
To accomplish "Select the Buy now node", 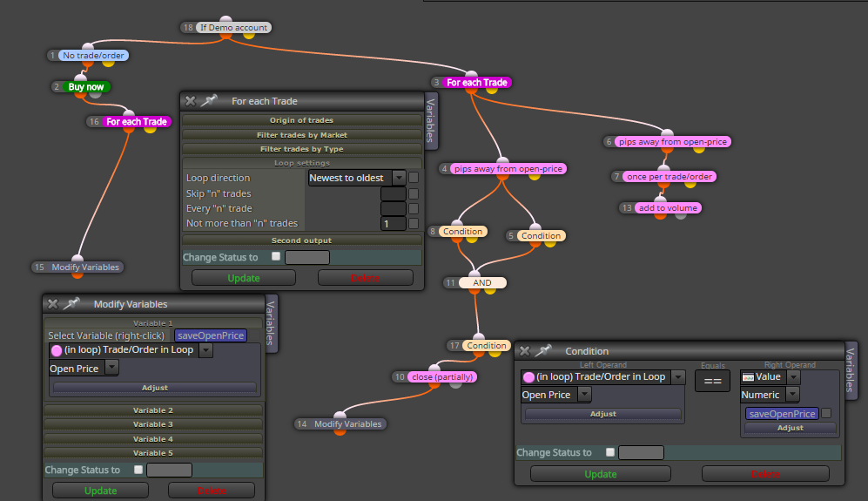I will coord(86,87).
